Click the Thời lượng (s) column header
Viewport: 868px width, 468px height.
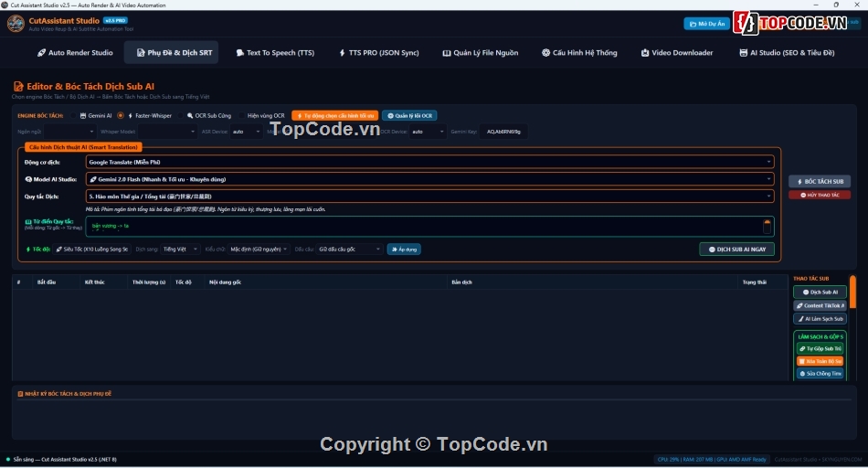149,282
